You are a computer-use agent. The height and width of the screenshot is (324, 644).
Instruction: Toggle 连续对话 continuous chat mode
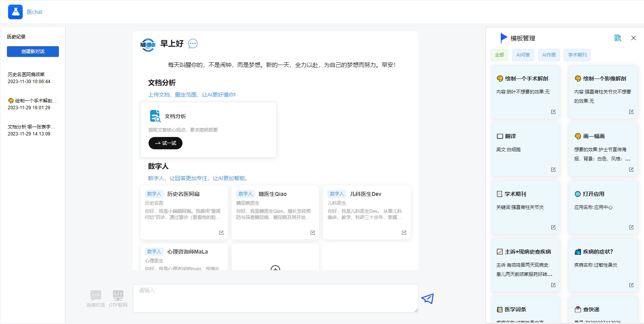(95, 299)
